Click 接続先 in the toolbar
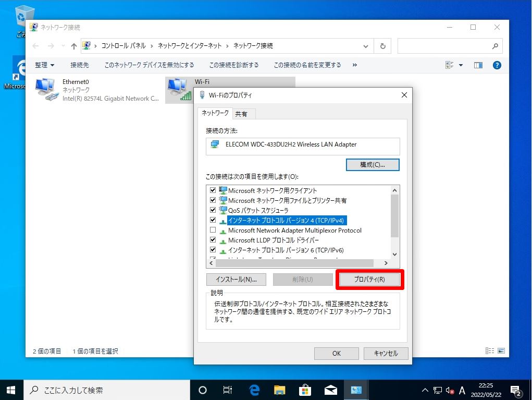Screen dimensions: 532x400 [79, 65]
